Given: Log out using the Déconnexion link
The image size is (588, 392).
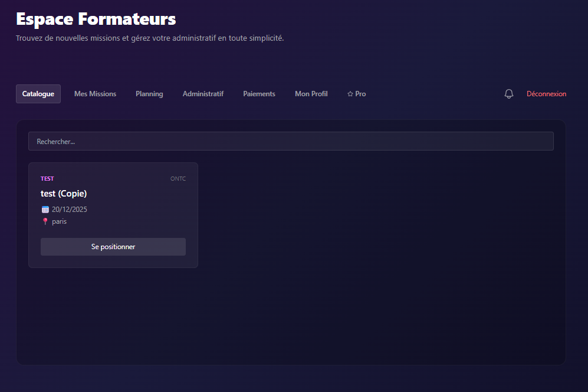Looking at the screenshot, I should pyautogui.click(x=546, y=94).
